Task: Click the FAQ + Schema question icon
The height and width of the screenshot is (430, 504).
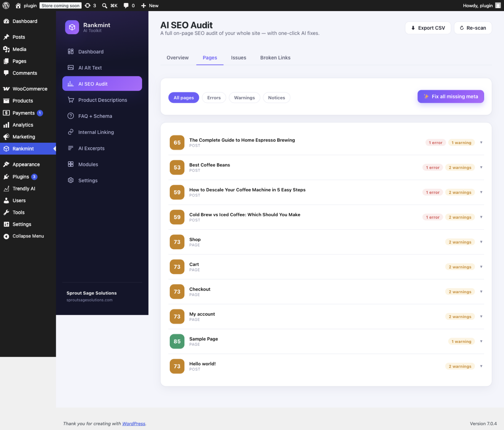Action: (71, 116)
